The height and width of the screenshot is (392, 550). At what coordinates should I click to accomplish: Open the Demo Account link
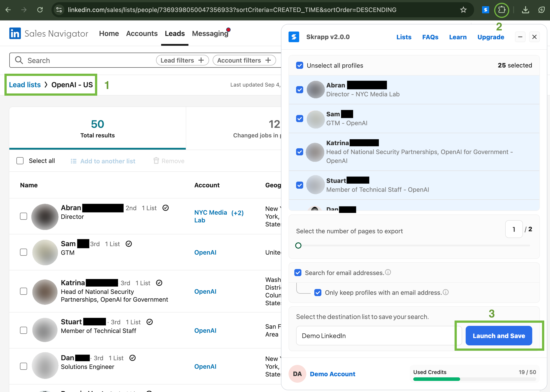[332, 374]
